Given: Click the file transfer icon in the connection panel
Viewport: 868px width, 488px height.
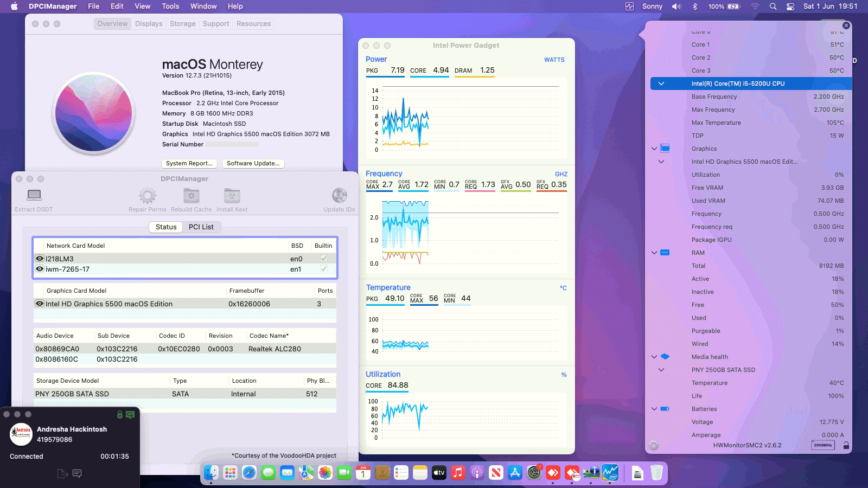Looking at the screenshot, I should pyautogui.click(x=62, y=473).
